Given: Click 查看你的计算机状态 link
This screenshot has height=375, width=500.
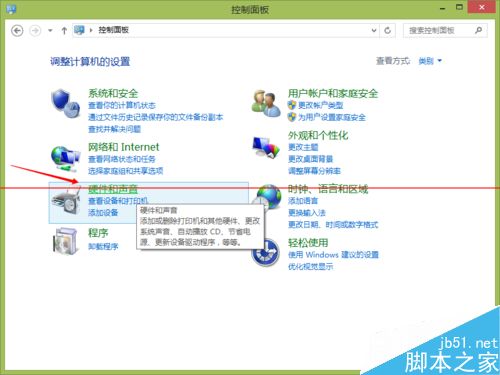Looking at the screenshot, I should point(122,105).
